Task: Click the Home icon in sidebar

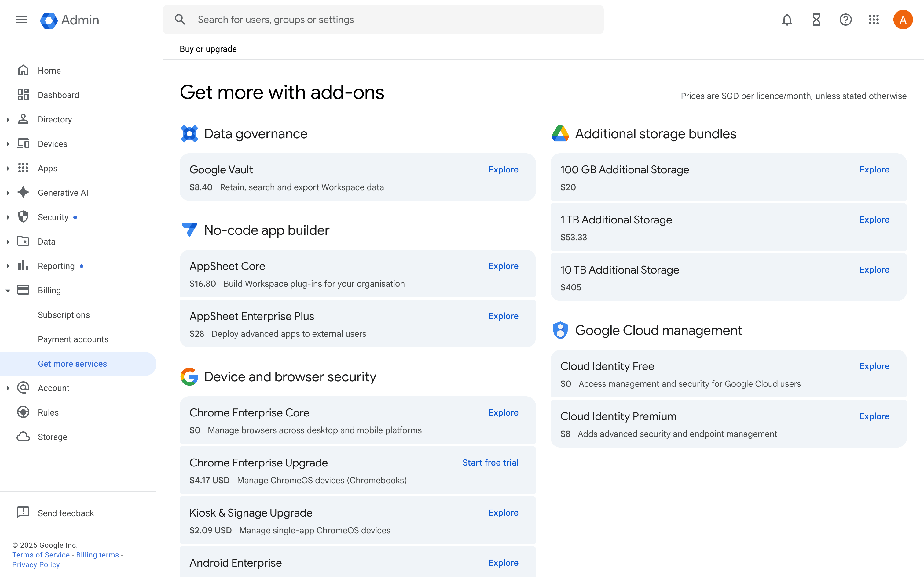Action: 23,70
